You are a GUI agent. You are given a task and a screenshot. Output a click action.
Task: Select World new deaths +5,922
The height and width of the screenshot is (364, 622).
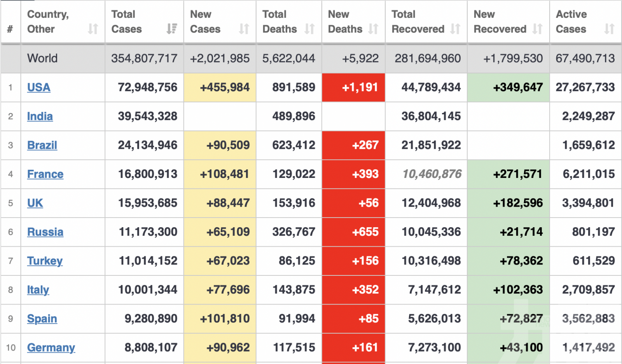[x=360, y=58]
